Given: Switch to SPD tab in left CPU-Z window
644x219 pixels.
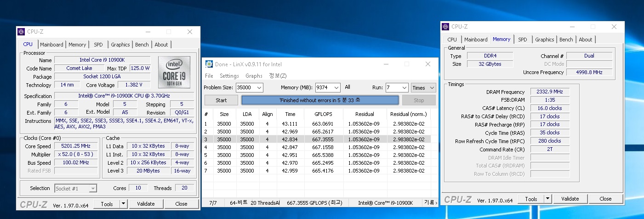Looking at the screenshot, I should [98, 45].
